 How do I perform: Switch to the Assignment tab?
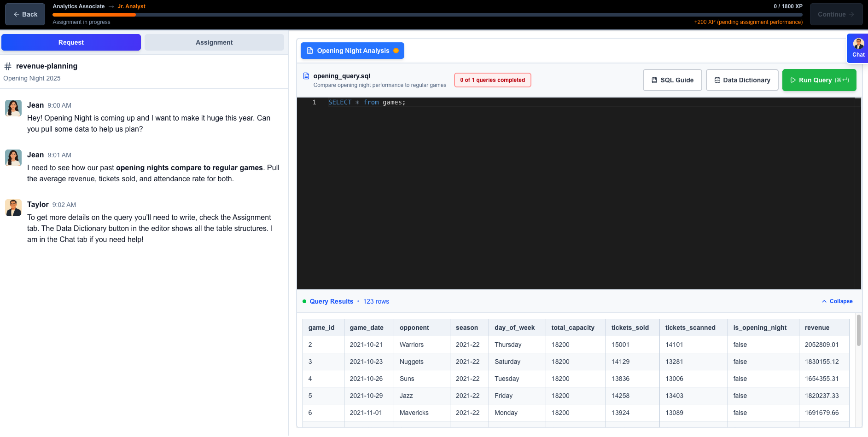214,42
